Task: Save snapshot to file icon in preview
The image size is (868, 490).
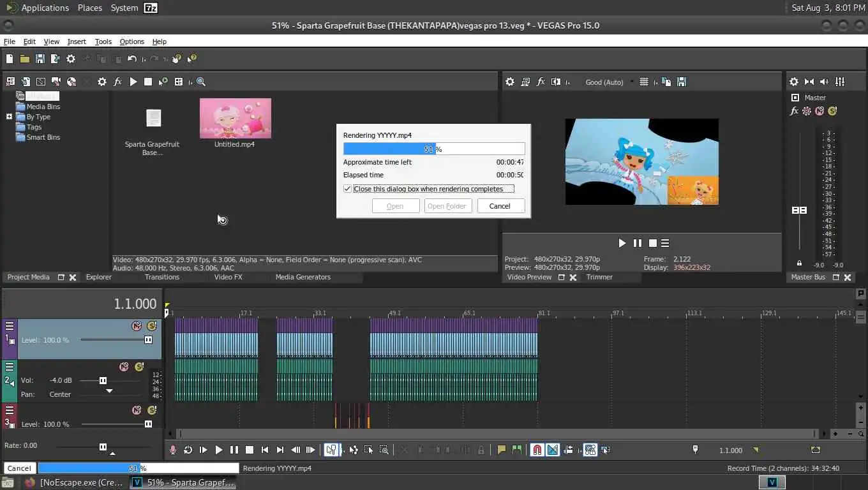Action: click(682, 82)
